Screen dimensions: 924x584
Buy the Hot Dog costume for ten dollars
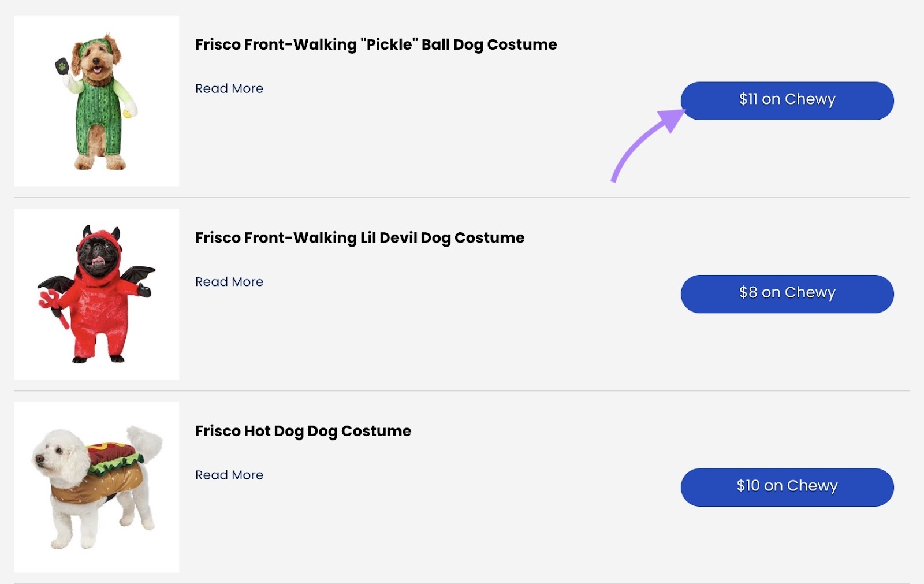(x=787, y=487)
